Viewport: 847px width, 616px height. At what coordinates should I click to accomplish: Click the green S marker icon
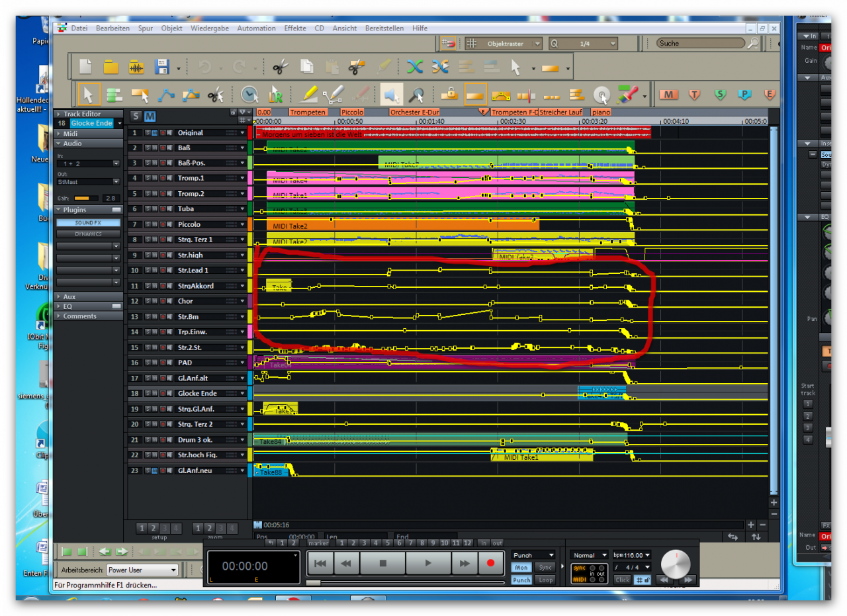[720, 95]
